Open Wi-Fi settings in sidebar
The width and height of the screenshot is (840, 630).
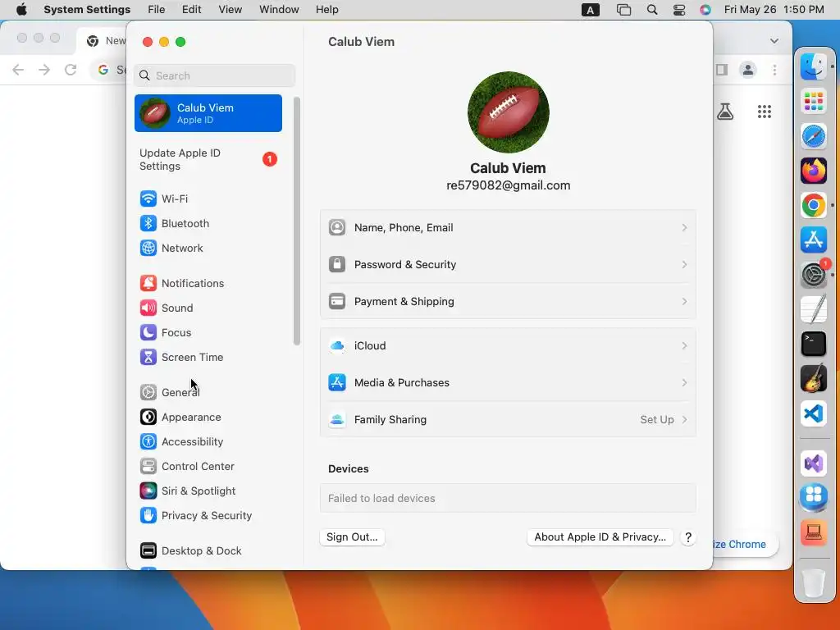point(164,199)
